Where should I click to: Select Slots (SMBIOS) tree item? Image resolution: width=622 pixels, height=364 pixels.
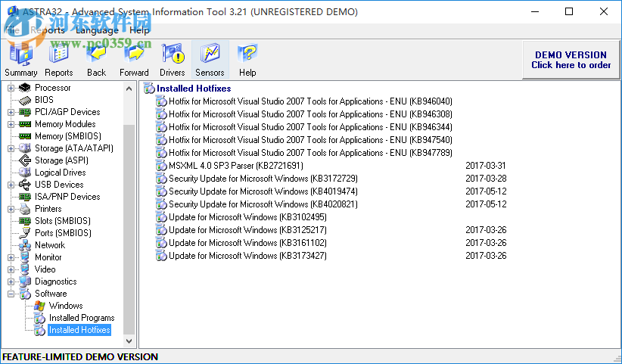coord(63,221)
